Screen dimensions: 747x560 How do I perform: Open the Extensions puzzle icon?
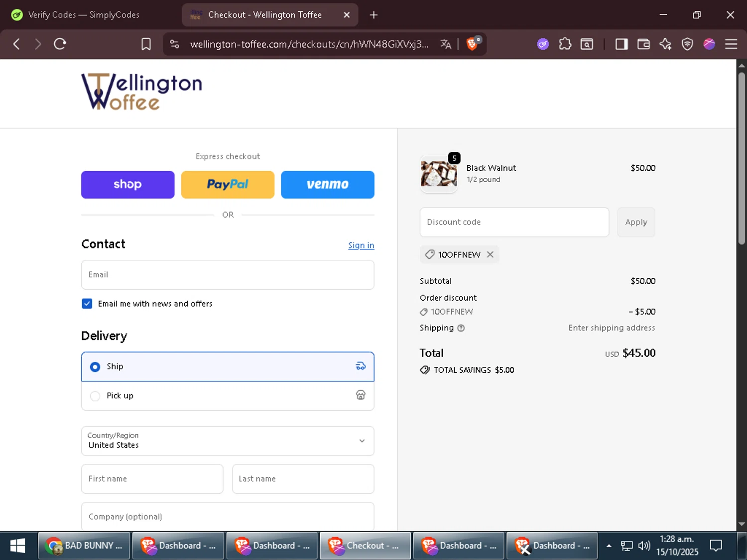[x=565, y=44]
